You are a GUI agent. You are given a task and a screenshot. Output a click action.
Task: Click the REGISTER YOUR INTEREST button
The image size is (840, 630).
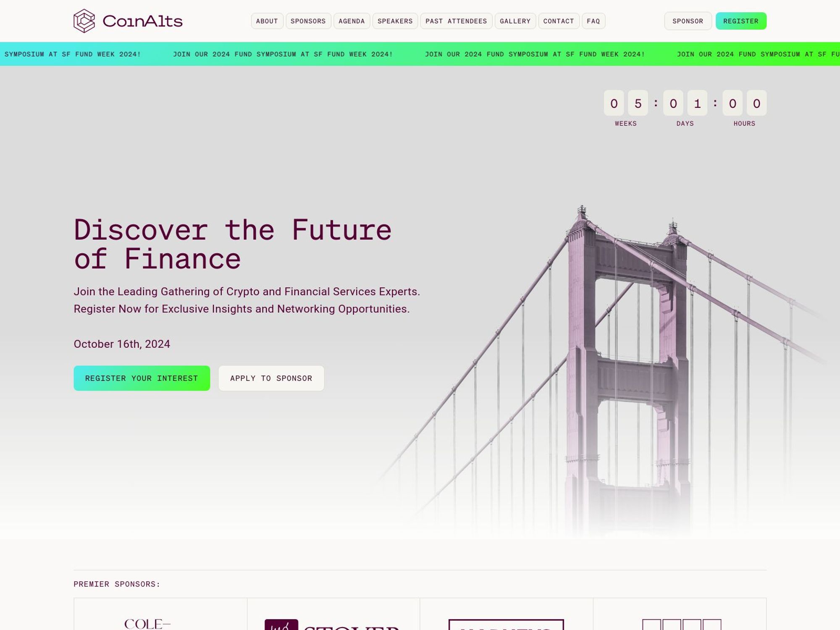click(142, 377)
